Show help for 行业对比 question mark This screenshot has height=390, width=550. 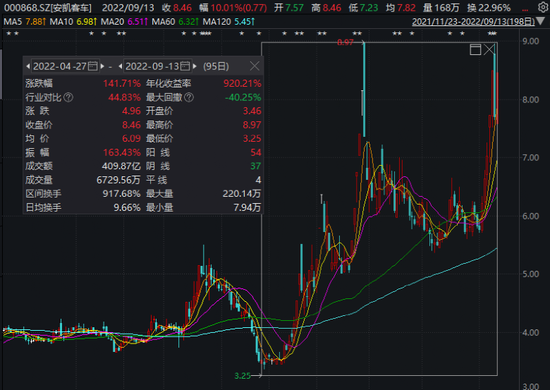point(68,97)
